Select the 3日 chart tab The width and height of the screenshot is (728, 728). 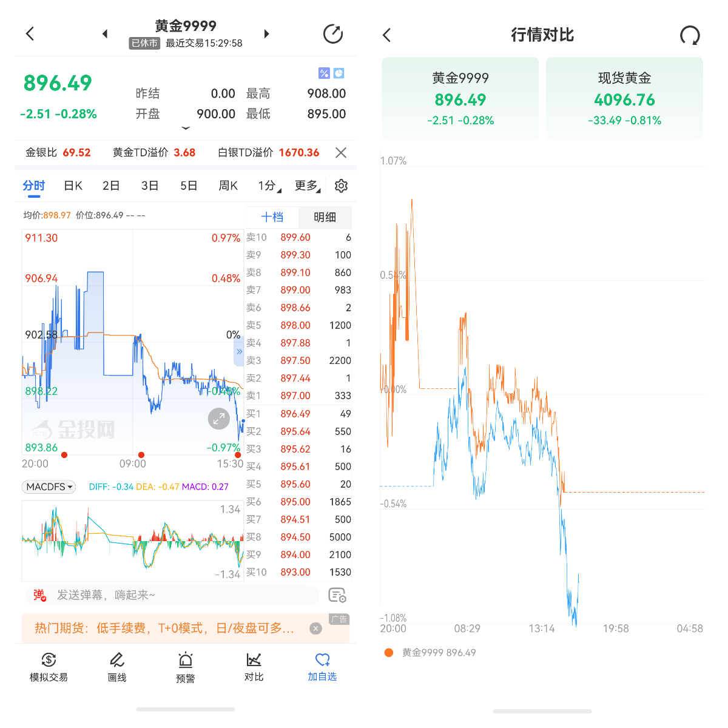pyautogui.click(x=150, y=186)
